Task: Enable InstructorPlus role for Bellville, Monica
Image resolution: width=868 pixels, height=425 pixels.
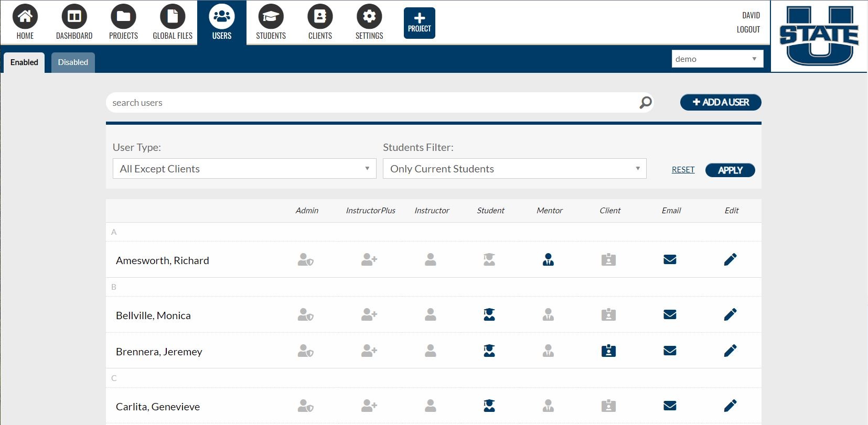Action: point(369,314)
